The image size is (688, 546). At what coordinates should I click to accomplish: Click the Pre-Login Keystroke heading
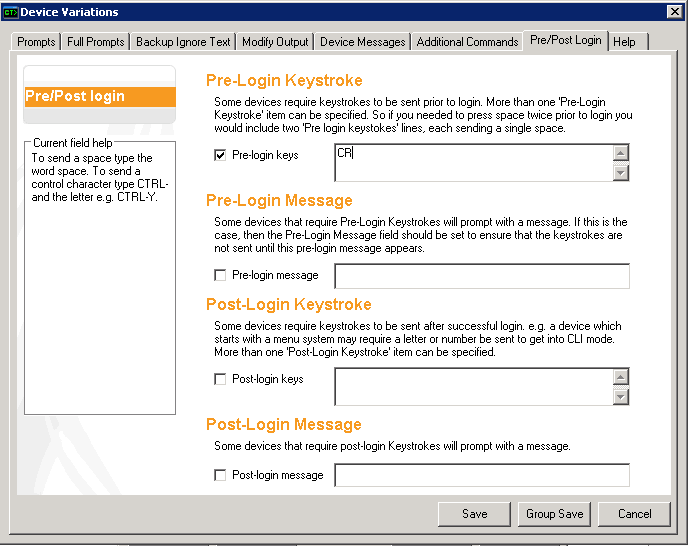coord(284,80)
